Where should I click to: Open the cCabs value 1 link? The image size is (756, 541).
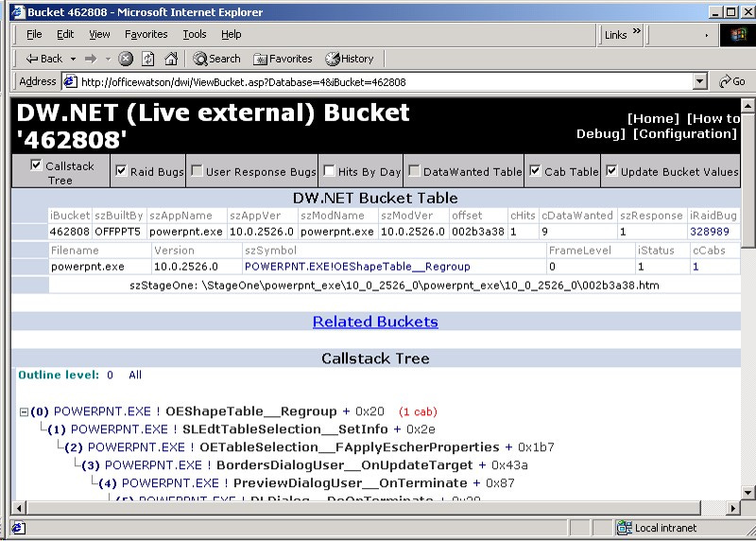696,267
